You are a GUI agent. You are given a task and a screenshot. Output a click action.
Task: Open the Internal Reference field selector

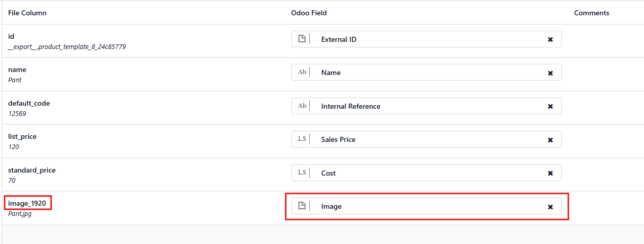coord(429,106)
